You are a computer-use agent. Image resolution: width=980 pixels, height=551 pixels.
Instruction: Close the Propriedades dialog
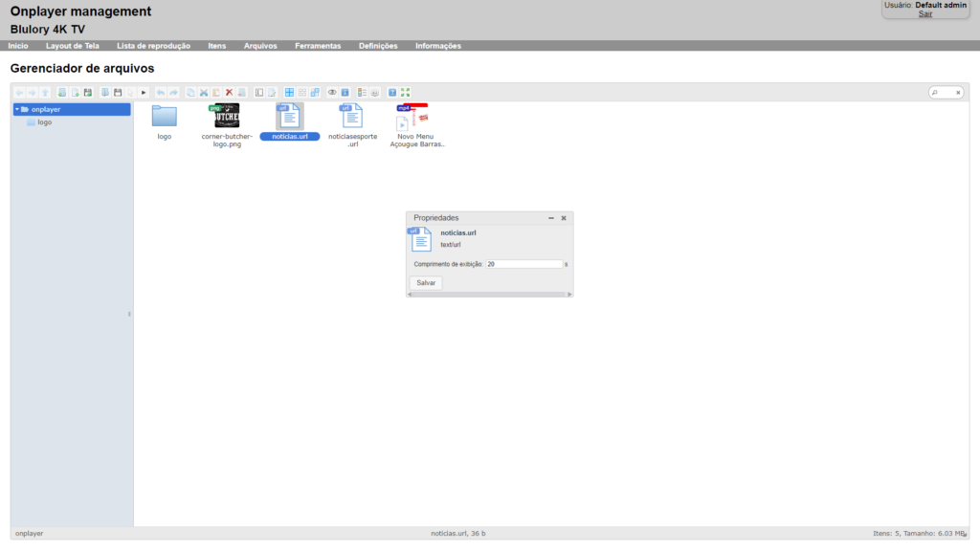click(564, 218)
